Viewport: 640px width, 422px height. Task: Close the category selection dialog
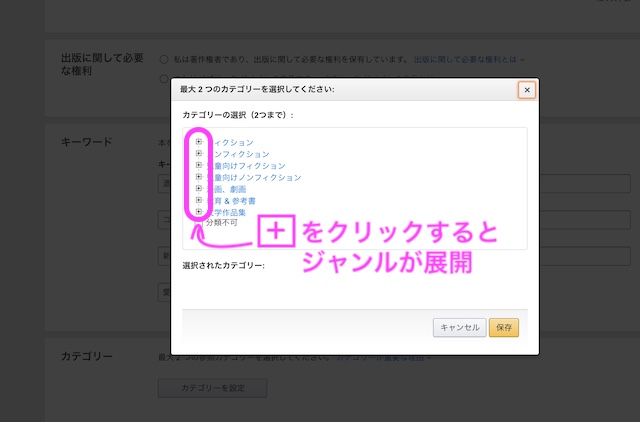(x=527, y=89)
